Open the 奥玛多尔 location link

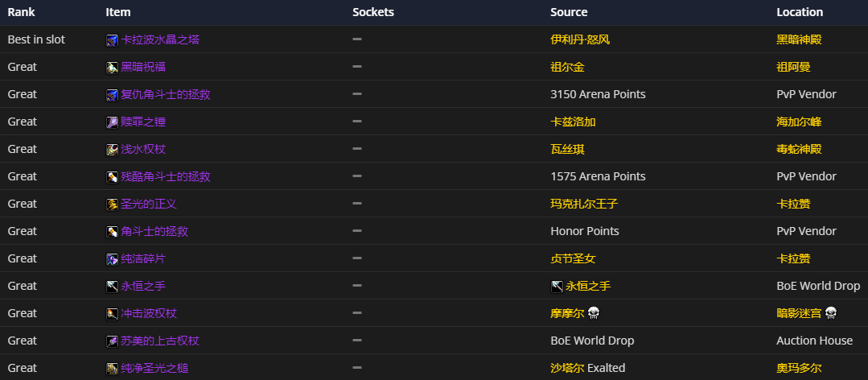pyautogui.click(x=799, y=368)
